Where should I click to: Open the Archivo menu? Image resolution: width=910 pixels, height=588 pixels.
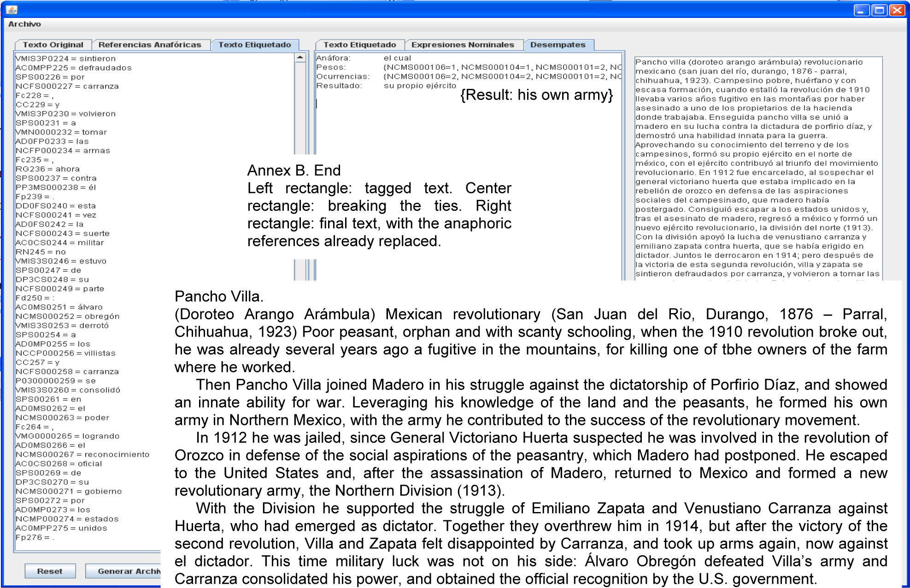pyautogui.click(x=24, y=24)
